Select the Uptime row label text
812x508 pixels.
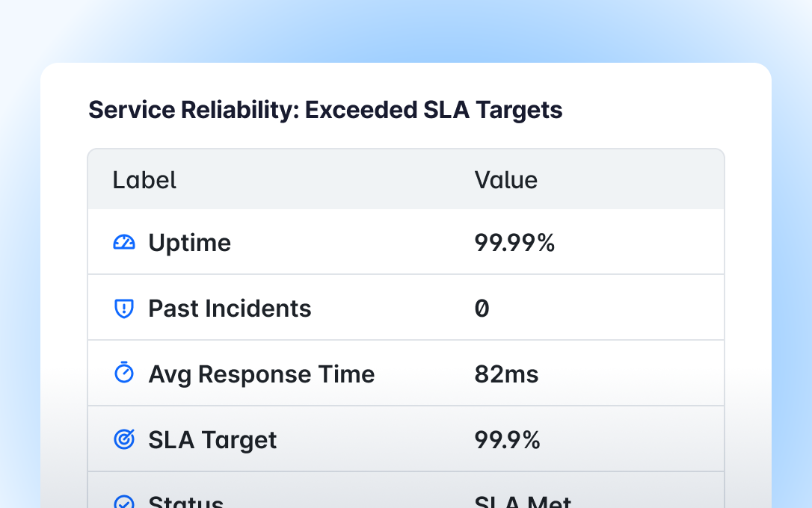tap(189, 243)
